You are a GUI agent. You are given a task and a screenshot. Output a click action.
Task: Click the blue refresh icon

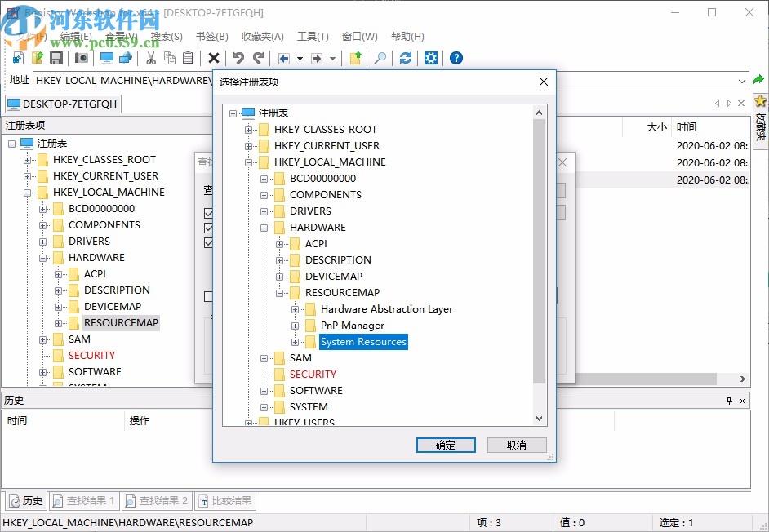406,59
